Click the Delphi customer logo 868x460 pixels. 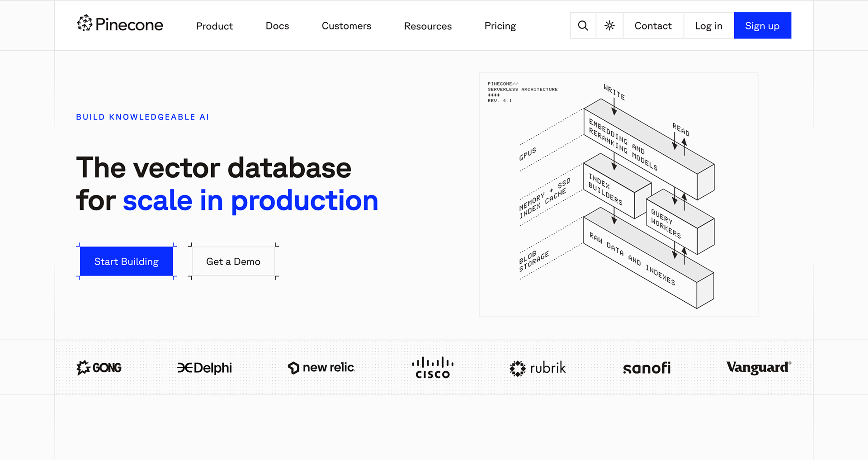(205, 368)
